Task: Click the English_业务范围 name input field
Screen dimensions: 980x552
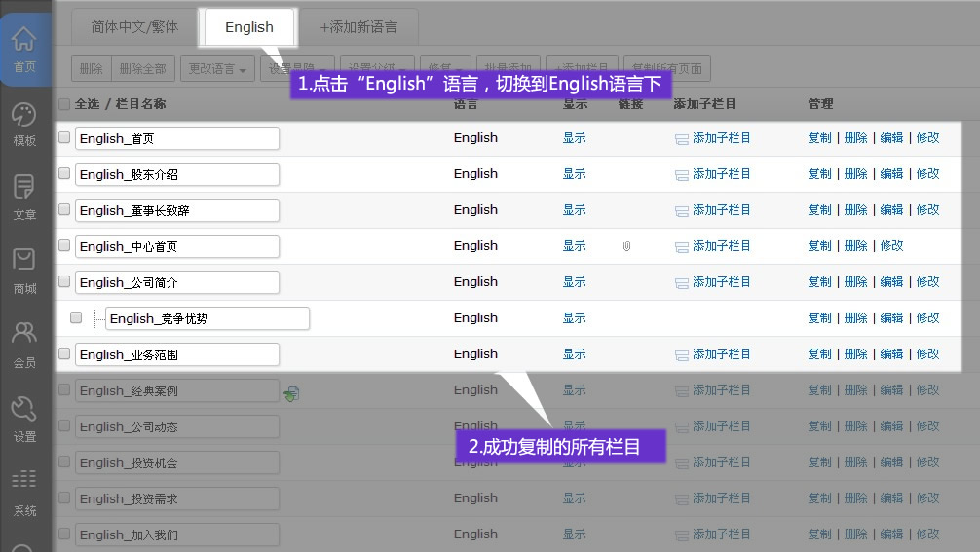Action: click(x=177, y=354)
